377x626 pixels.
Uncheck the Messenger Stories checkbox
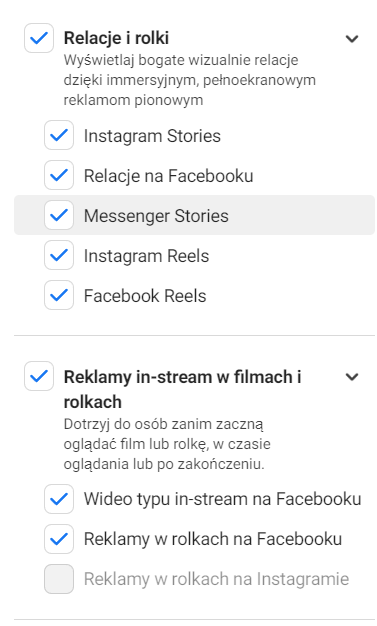59,215
